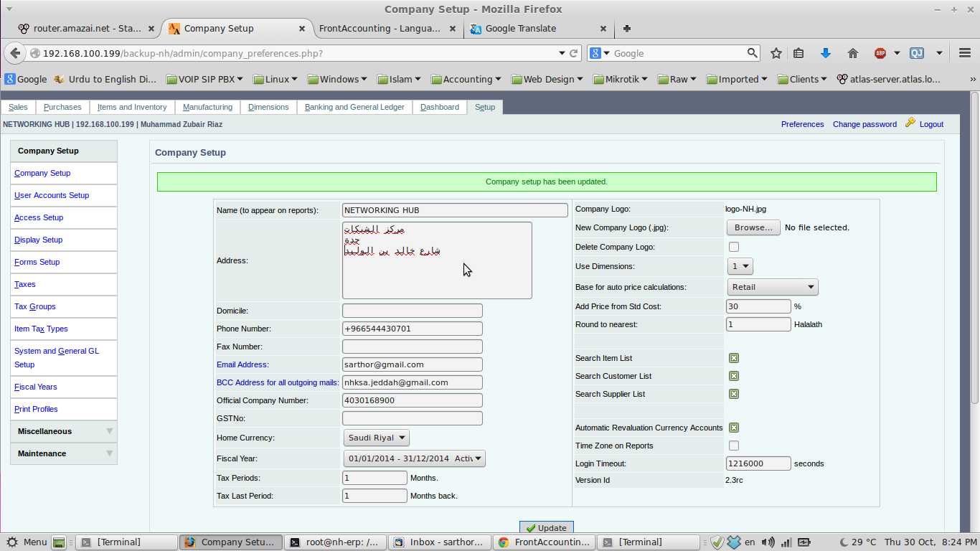
Task: Close the Google Translate tab
Action: coord(603,29)
